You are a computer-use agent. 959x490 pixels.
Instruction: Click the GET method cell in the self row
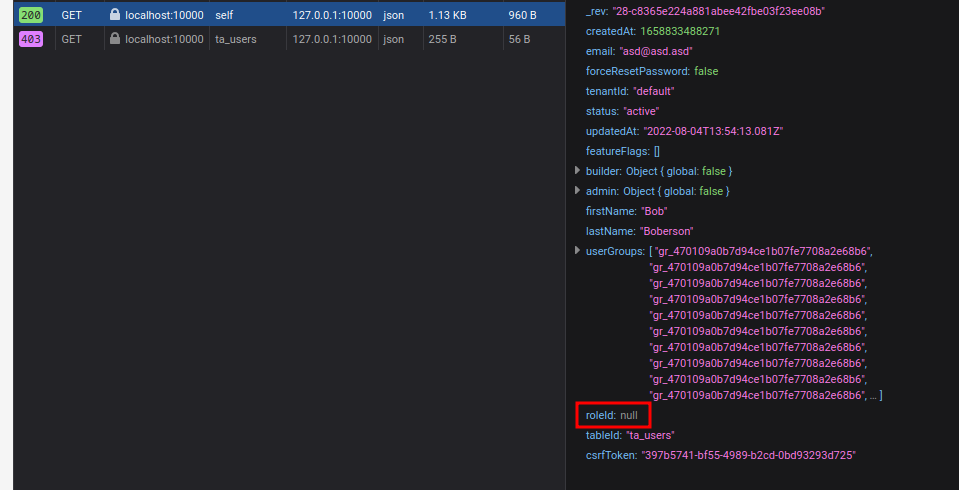click(x=72, y=15)
